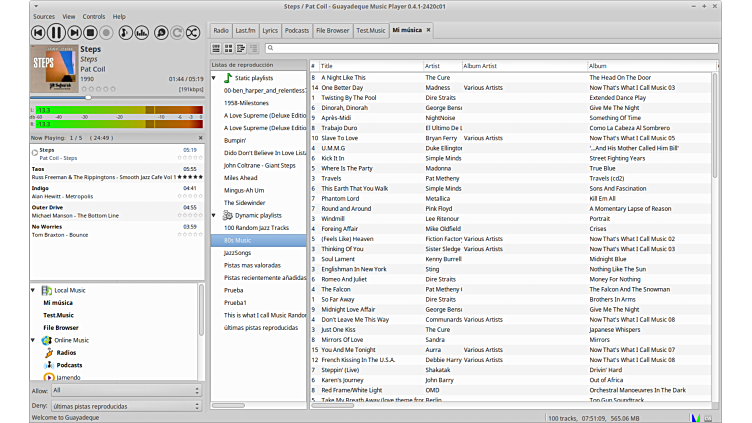Click the Podcasts icon in sources tree

tap(47, 365)
